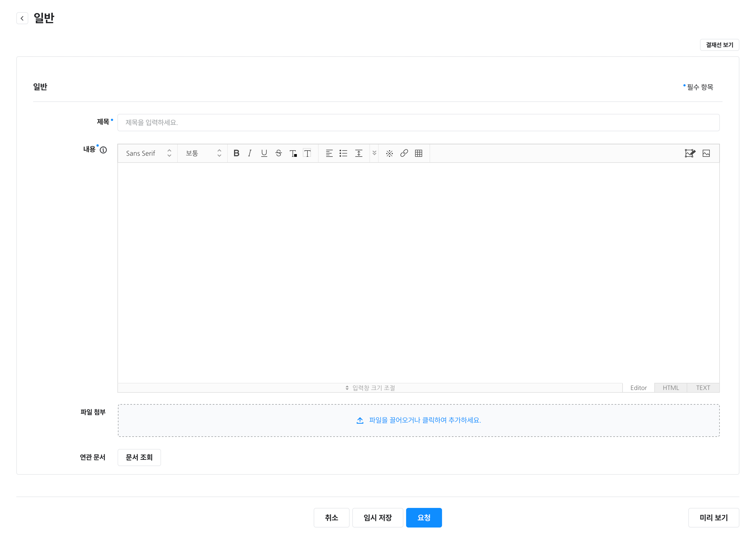
Task: Open the image editor drawing icon
Action: pos(690,153)
